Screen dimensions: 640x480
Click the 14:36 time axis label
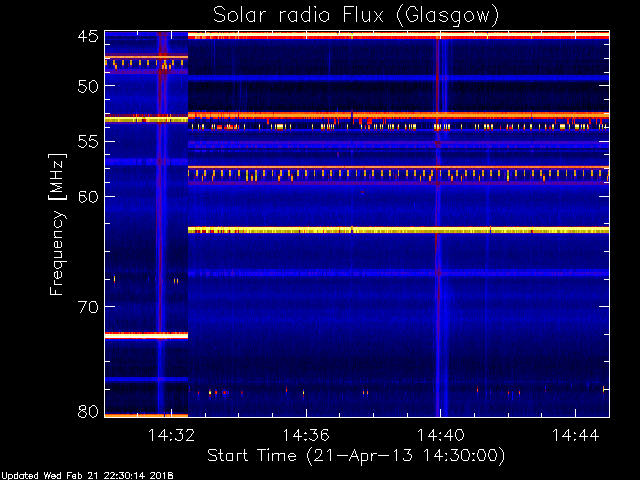point(306,435)
